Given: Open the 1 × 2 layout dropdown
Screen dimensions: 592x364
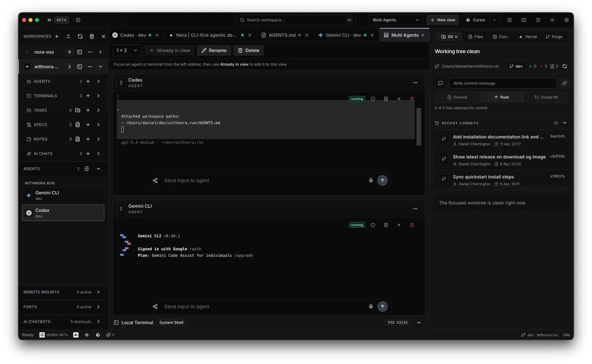Looking at the screenshot, I should coord(127,50).
